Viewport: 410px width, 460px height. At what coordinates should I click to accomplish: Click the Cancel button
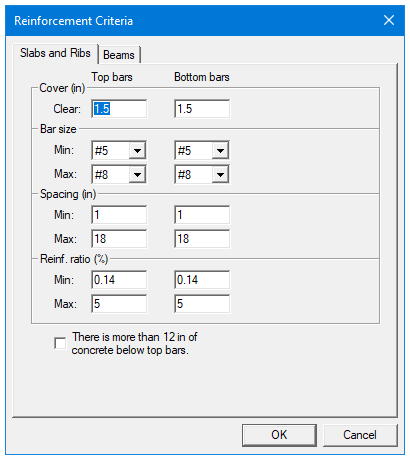point(360,435)
